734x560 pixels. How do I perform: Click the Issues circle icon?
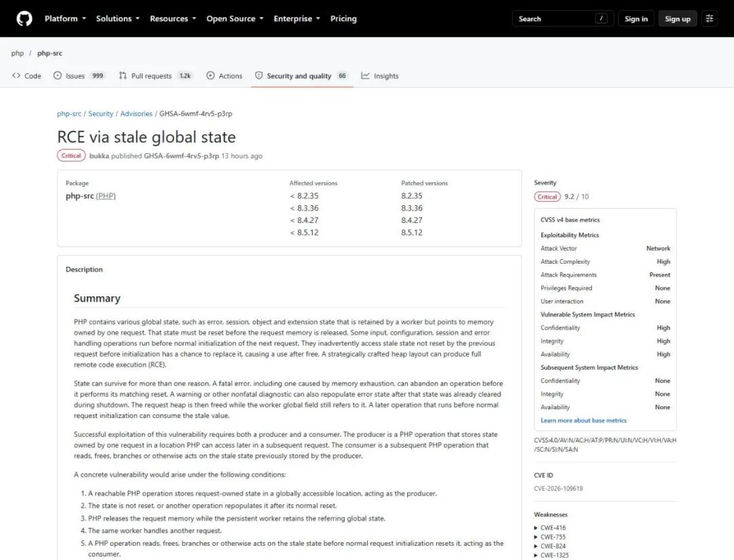pos(58,75)
